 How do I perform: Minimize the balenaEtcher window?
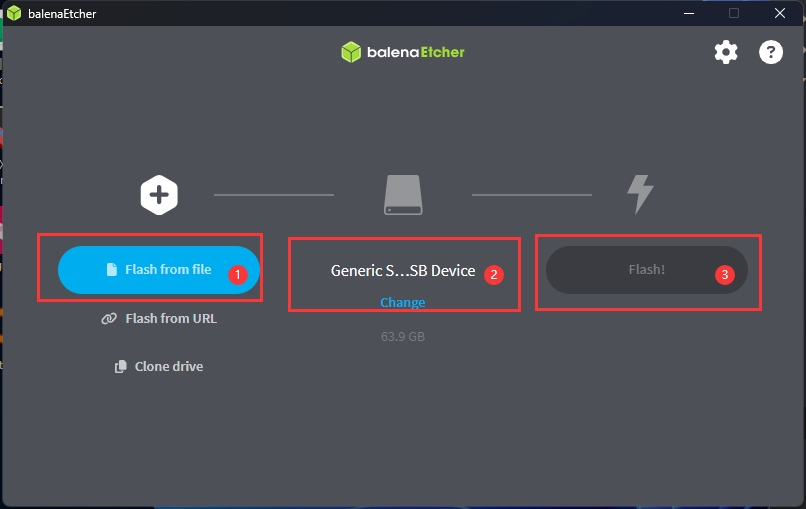tap(689, 13)
